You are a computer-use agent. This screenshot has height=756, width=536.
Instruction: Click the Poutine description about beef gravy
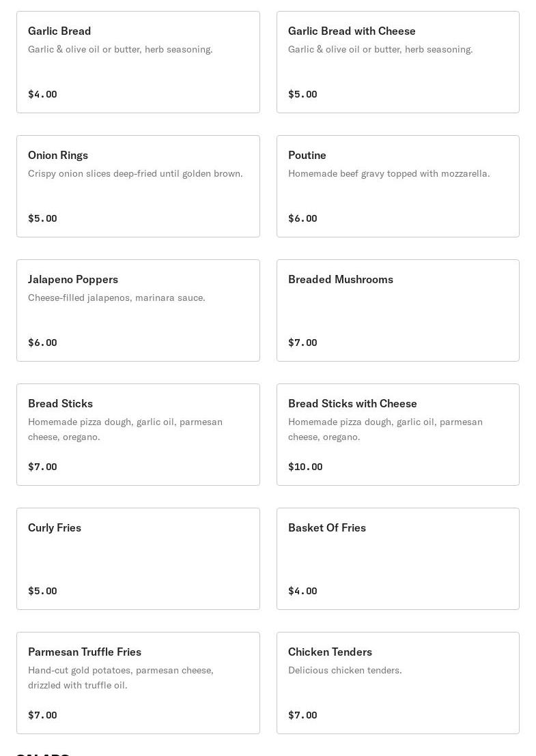tap(389, 173)
